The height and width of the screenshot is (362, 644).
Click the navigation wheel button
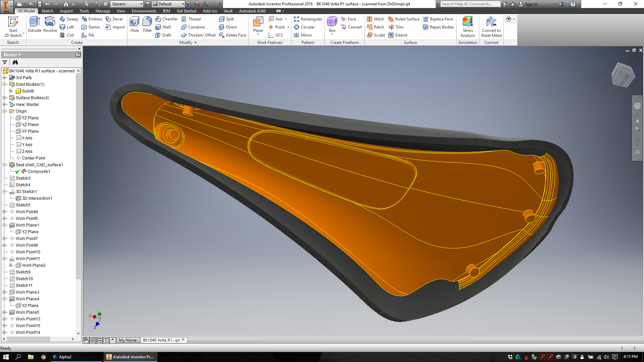pyautogui.click(x=637, y=106)
